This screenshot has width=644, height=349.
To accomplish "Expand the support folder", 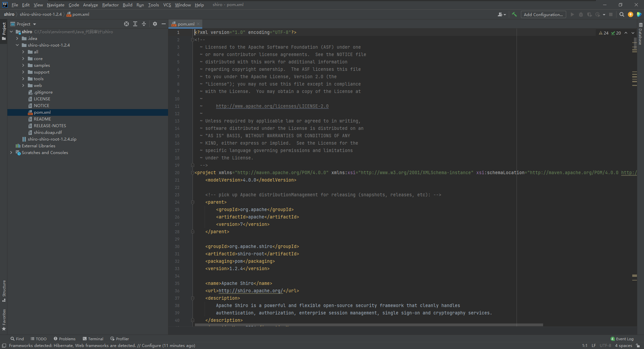I will [23, 72].
